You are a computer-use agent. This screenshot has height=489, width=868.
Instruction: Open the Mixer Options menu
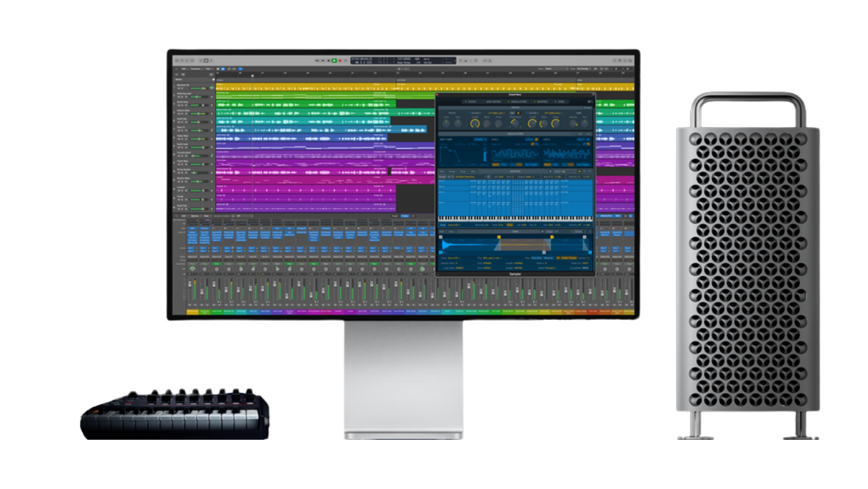(195, 216)
